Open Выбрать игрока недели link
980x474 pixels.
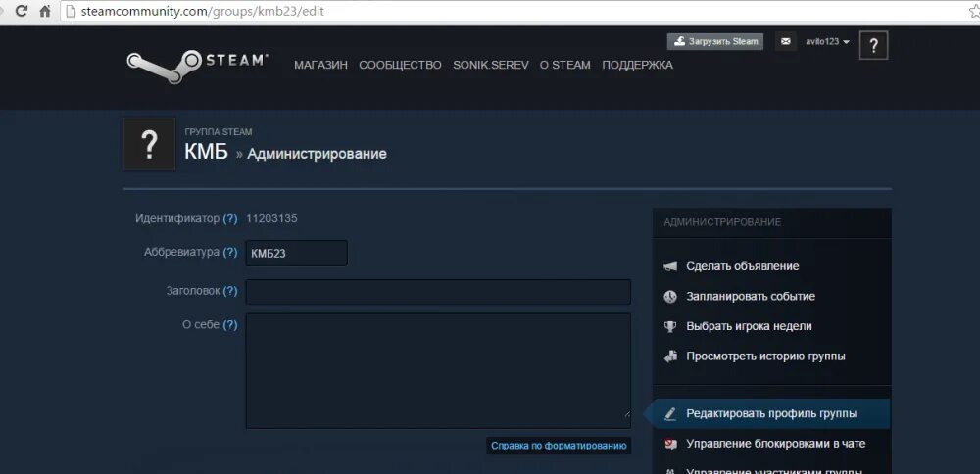click(749, 327)
